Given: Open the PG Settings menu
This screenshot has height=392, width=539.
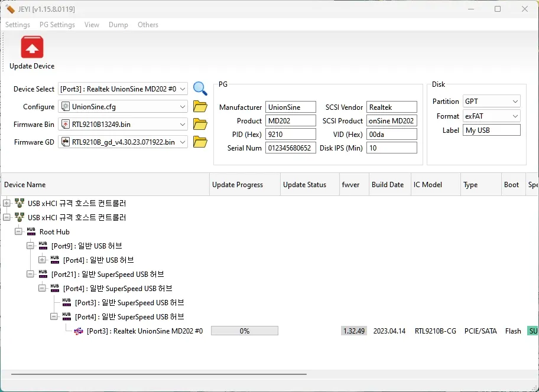Looking at the screenshot, I should 57,25.
